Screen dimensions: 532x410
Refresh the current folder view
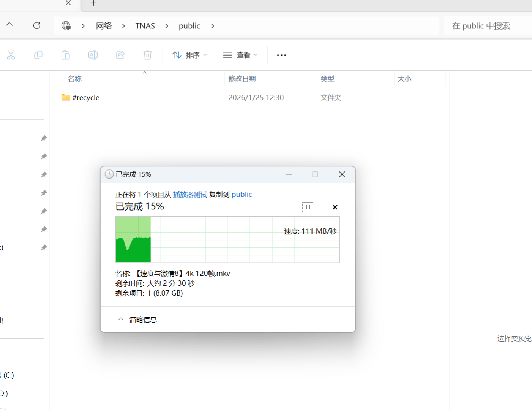click(x=36, y=25)
